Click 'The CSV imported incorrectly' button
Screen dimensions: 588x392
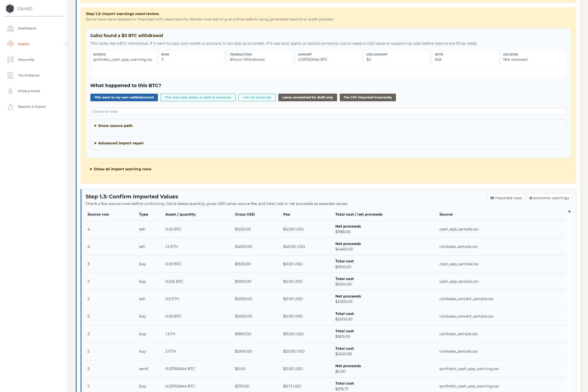point(368,97)
